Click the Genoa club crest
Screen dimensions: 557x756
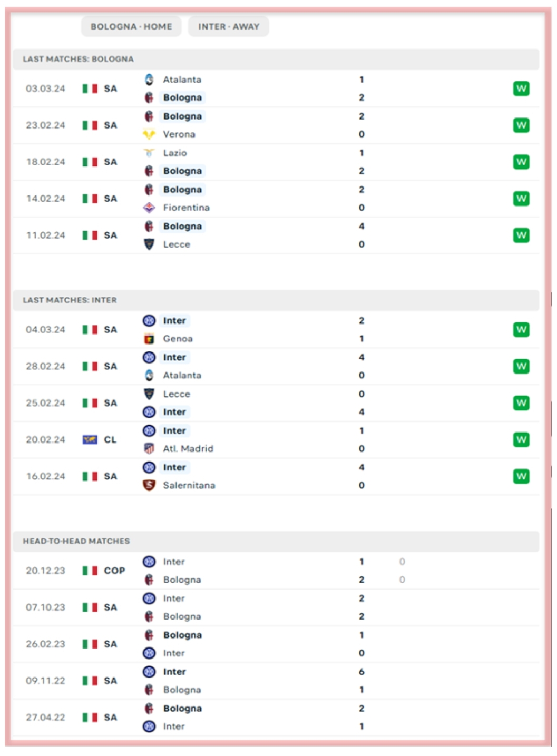tap(149, 339)
